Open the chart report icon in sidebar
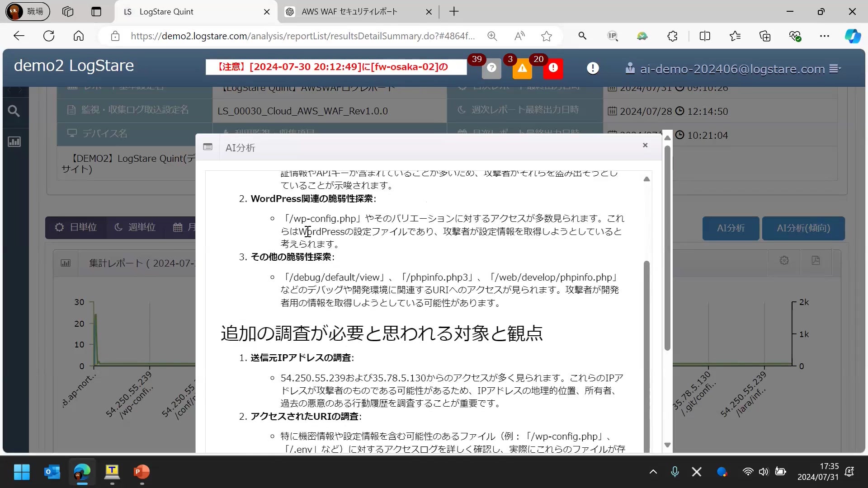This screenshot has width=868, height=488. pyautogui.click(x=14, y=142)
